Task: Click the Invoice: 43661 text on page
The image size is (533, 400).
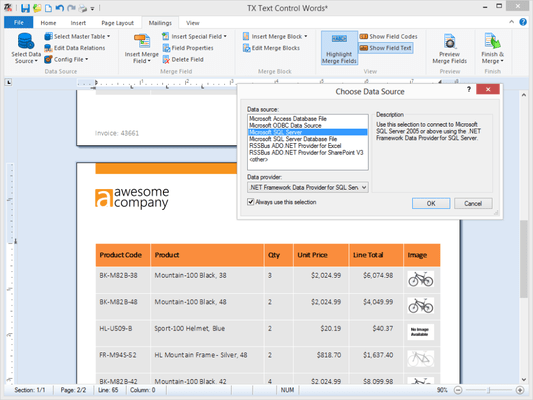Action: (x=117, y=133)
